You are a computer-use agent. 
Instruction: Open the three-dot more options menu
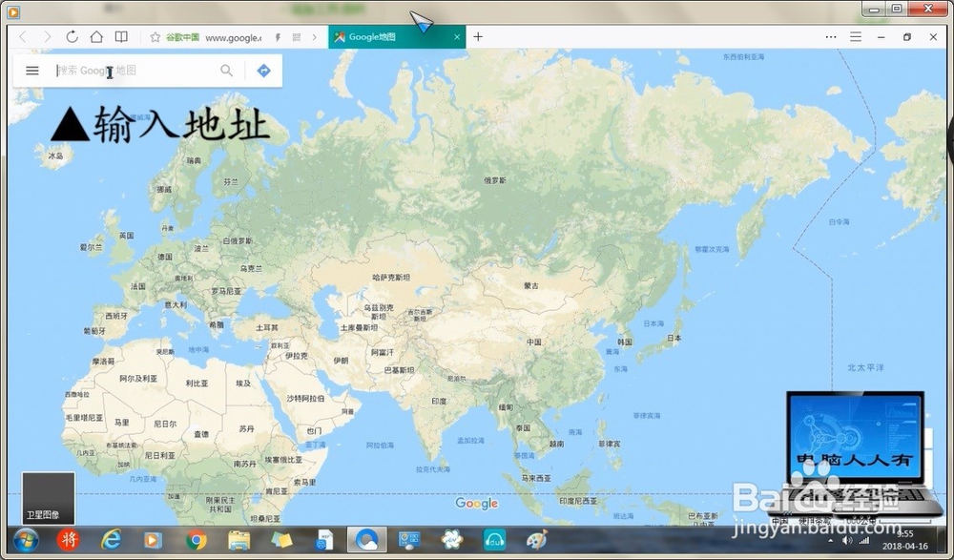[x=831, y=37]
